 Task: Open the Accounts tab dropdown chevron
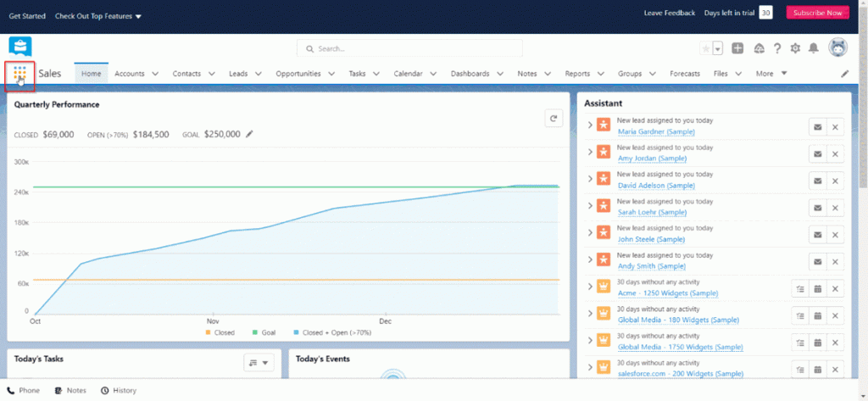[155, 74]
